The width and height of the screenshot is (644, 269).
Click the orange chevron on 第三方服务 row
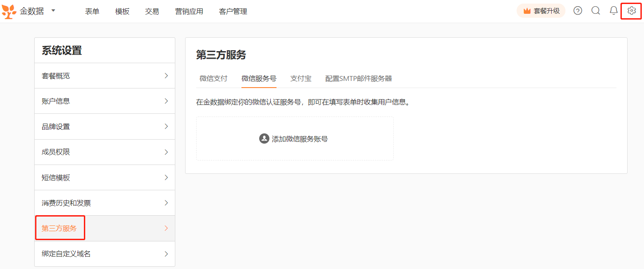[x=166, y=228]
